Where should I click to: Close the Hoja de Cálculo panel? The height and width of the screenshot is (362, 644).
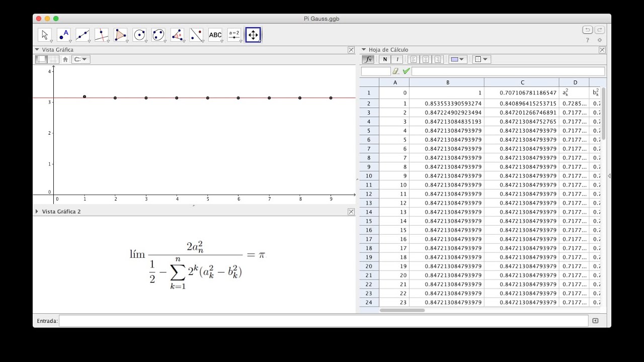pos(602,50)
